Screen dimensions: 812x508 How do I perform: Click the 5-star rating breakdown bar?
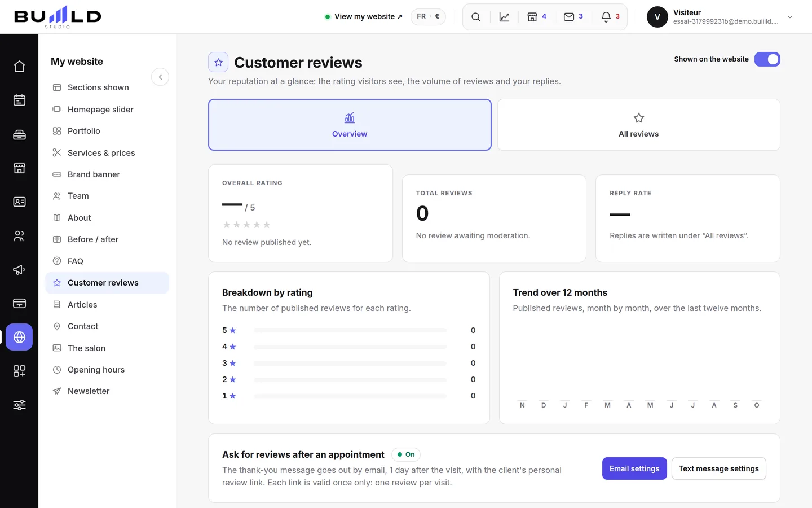tap(350, 330)
